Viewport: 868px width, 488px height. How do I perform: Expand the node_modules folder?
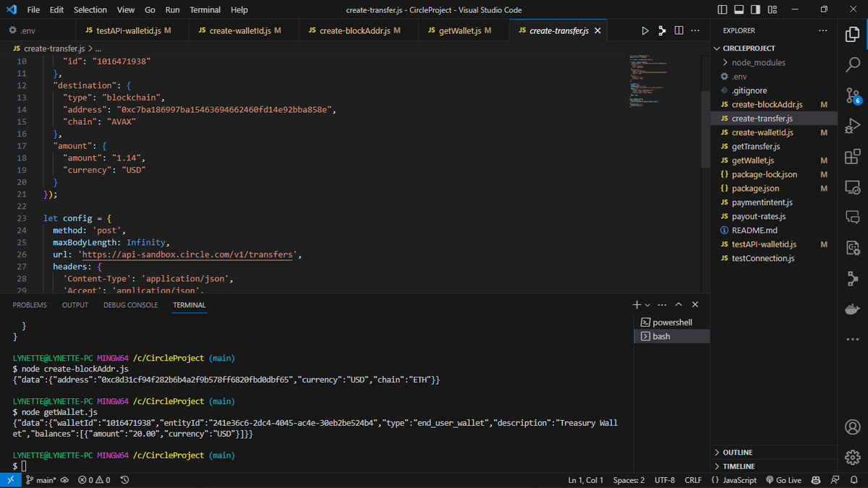pyautogui.click(x=774, y=62)
